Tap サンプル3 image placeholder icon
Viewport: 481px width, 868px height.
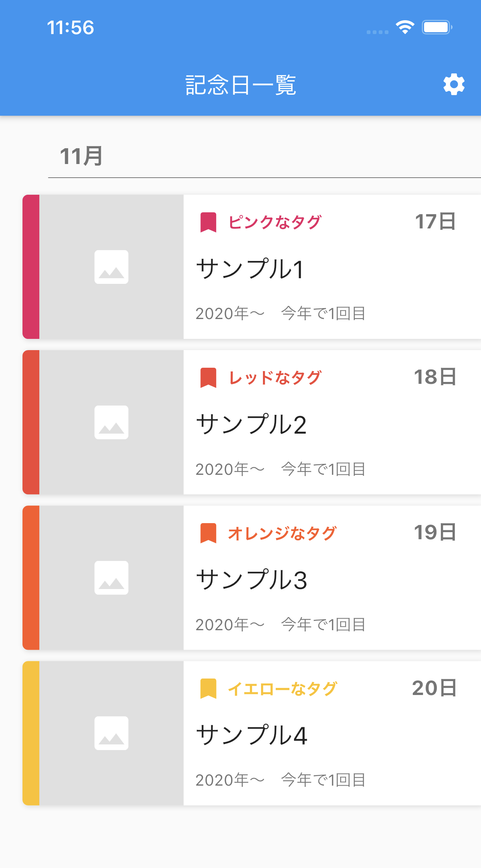tap(111, 578)
